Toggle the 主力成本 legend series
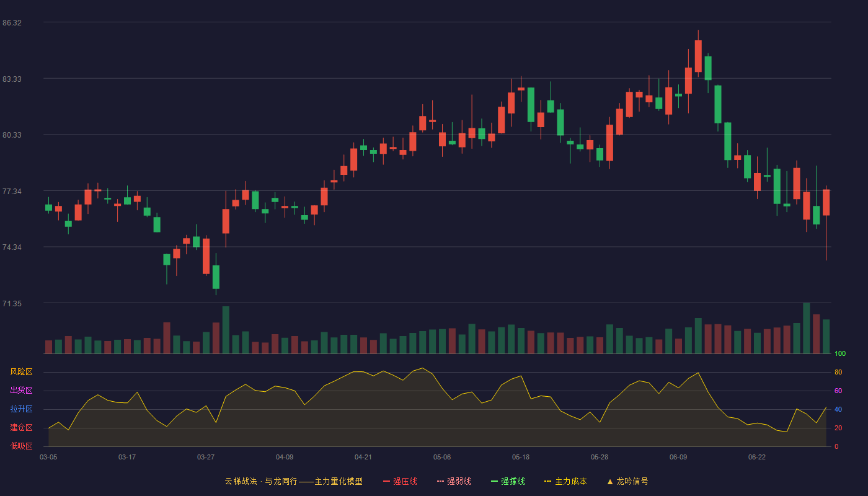 (565, 481)
